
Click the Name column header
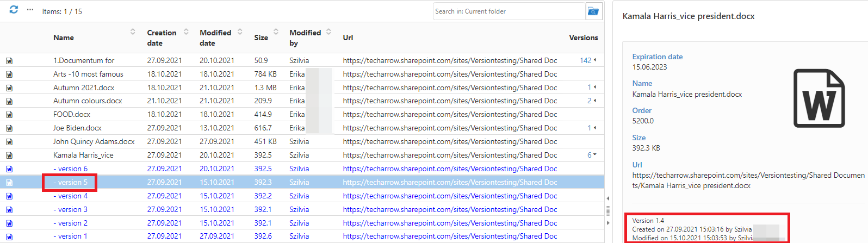pyautogui.click(x=64, y=38)
